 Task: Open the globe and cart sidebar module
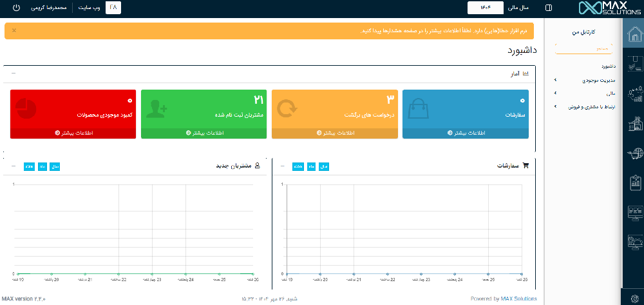coord(634,153)
